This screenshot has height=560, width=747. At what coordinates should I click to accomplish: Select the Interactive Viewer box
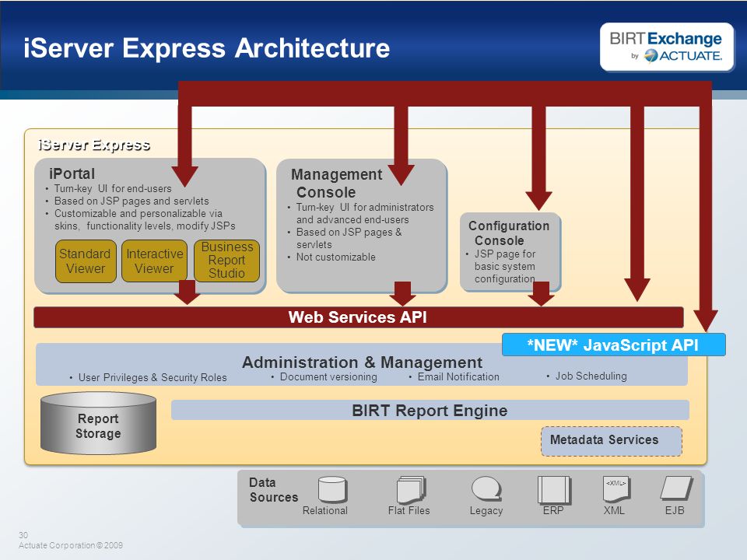point(154,261)
